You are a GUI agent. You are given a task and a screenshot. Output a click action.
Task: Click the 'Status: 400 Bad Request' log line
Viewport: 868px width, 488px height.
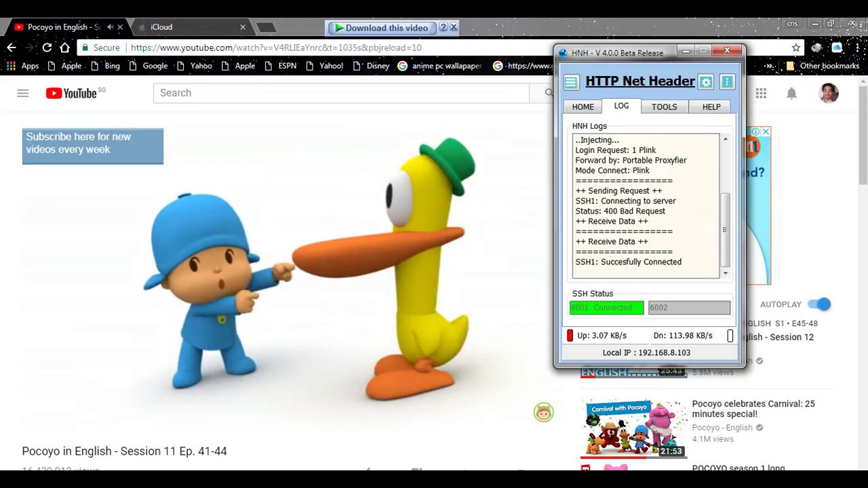click(x=620, y=211)
